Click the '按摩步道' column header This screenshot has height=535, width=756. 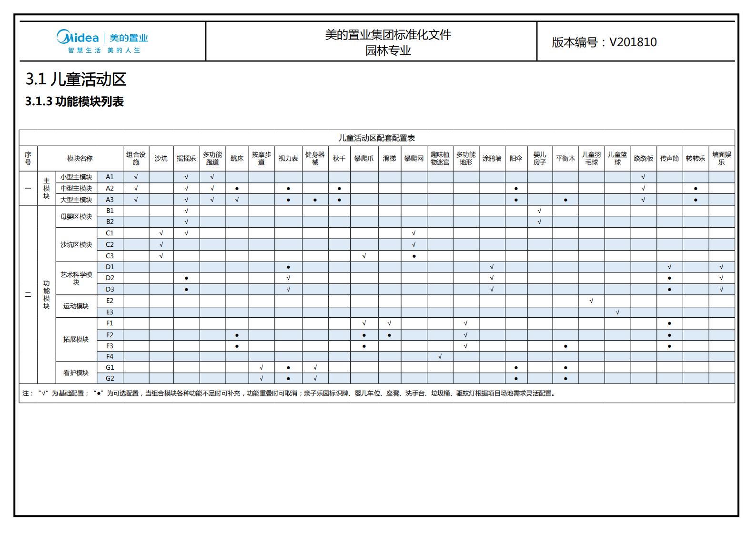(x=262, y=158)
